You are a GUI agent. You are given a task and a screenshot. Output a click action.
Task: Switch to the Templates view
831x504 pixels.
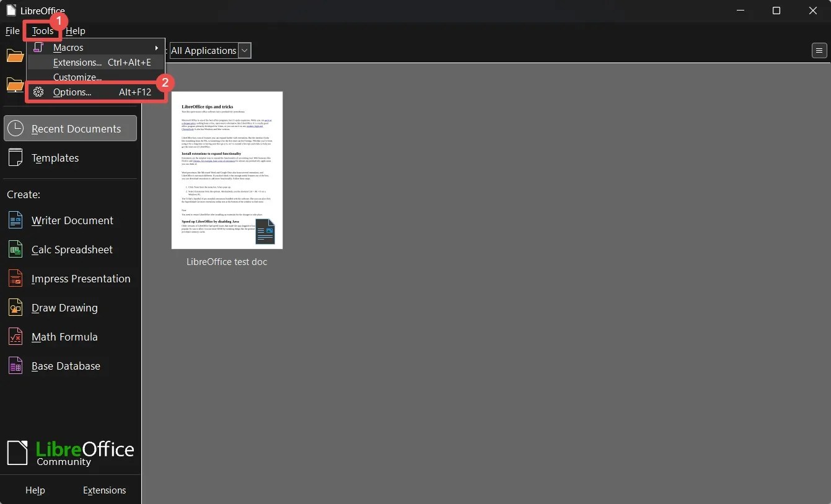(55, 158)
